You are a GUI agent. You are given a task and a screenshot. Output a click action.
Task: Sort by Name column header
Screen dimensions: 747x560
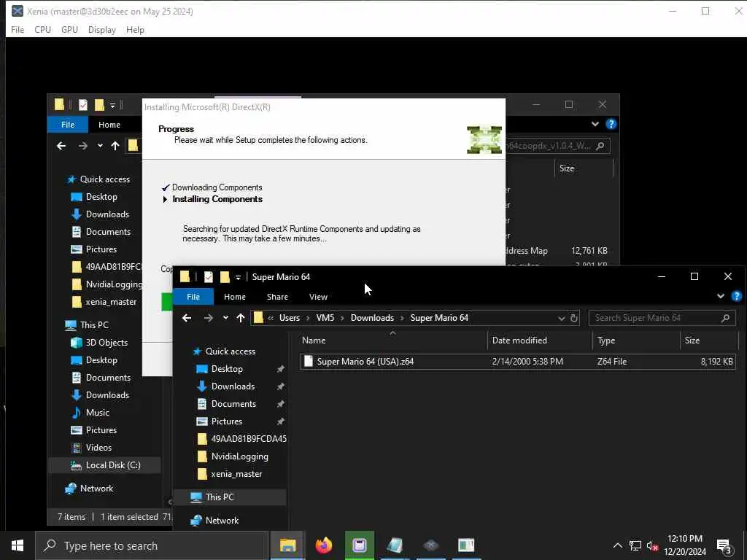click(314, 341)
